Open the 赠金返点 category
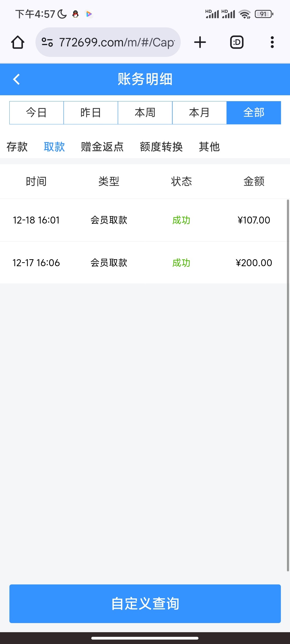This screenshot has width=290, height=644. point(102,147)
